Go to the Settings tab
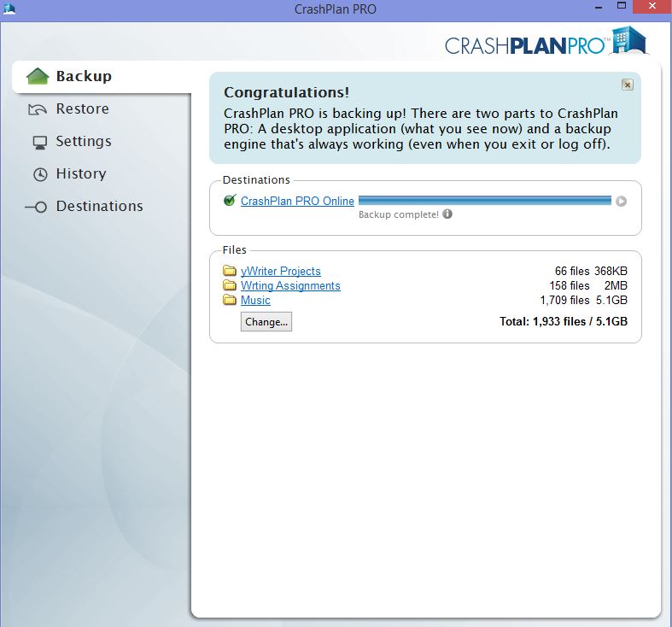Image resolution: width=672 pixels, height=627 pixels. click(84, 142)
